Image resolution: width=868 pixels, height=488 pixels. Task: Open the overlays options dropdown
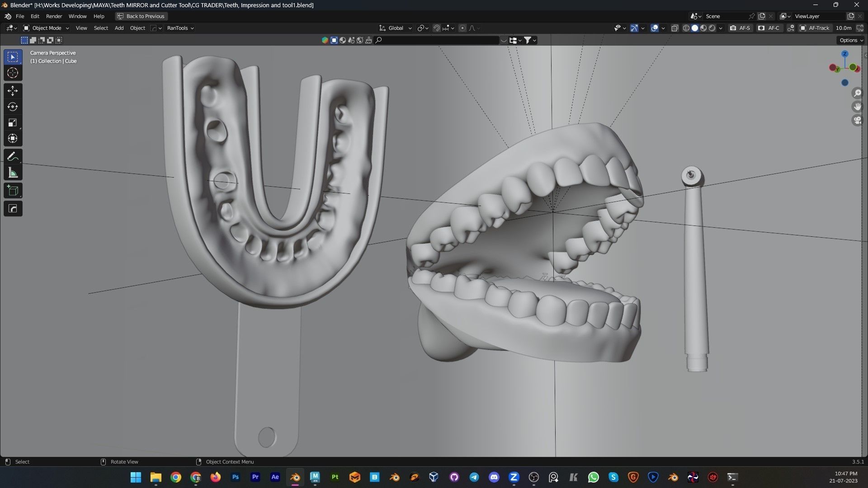coord(663,28)
